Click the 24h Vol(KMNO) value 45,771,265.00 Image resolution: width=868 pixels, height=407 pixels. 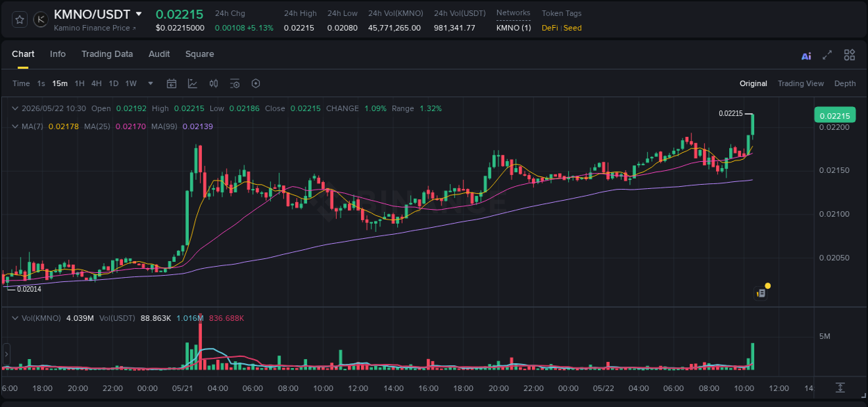click(394, 28)
